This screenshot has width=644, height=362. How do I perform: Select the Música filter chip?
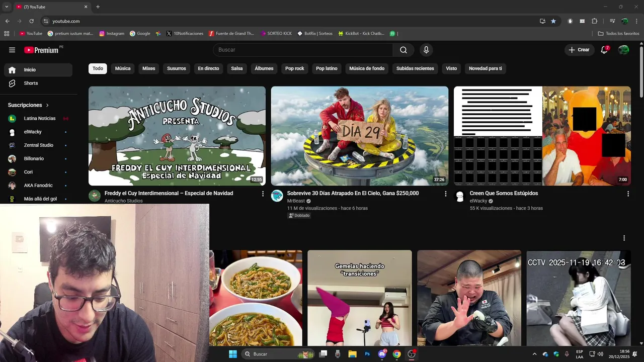point(123,68)
